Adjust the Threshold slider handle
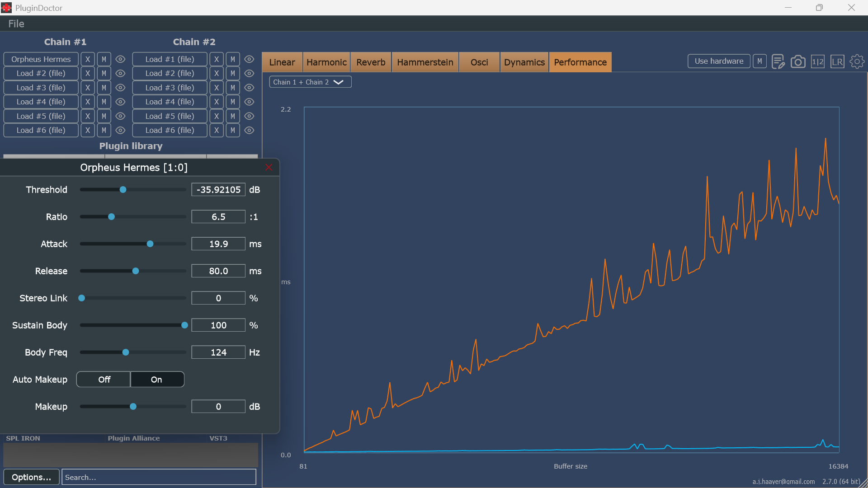The height and width of the screenshot is (488, 868). [x=123, y=190]
